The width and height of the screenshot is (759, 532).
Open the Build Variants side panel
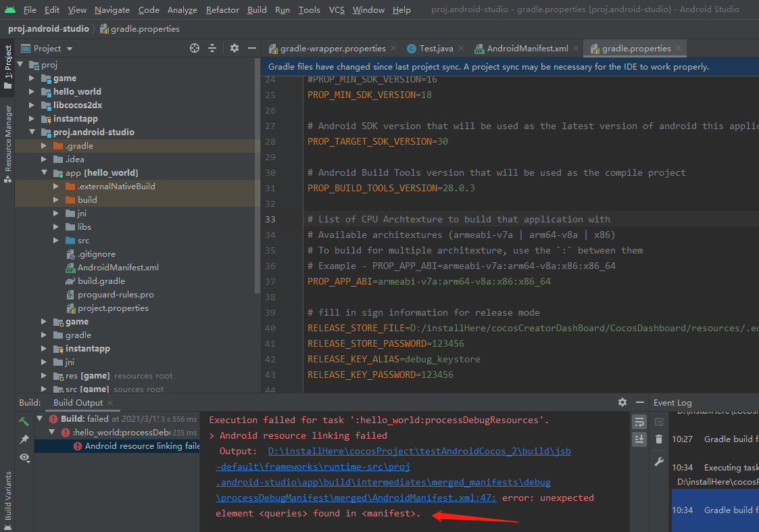pyautogui.click(x=8, y=495)
